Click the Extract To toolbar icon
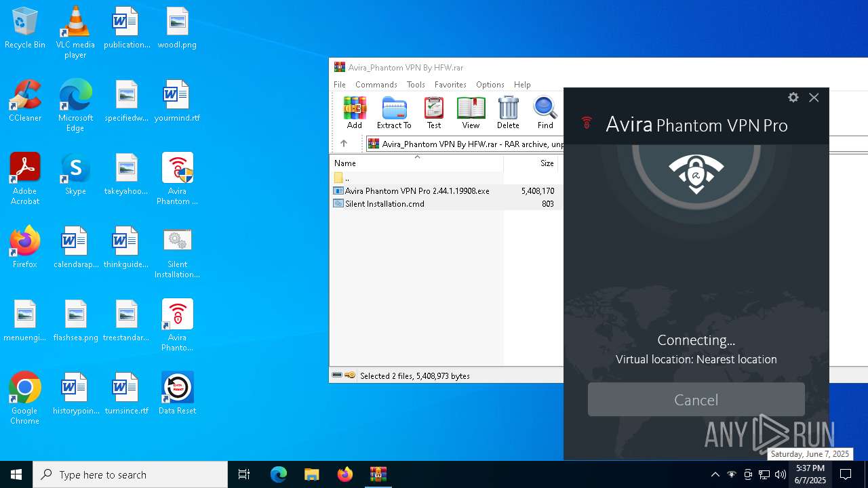 point(394,113)
